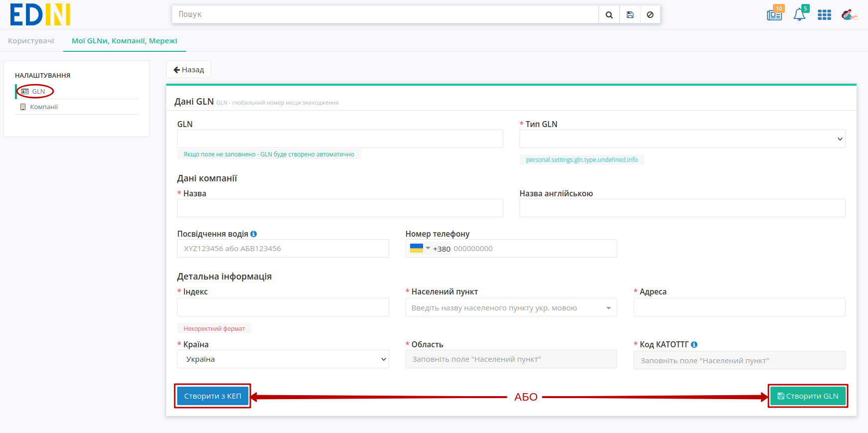Viewport: 868px width, 433px height.
Task: Focus the Назва input field
Action: pyautogui.click(x=340, y=208)
